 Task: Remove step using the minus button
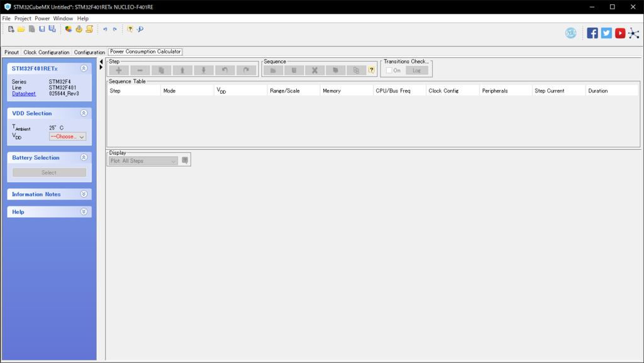tap(140, 70)
